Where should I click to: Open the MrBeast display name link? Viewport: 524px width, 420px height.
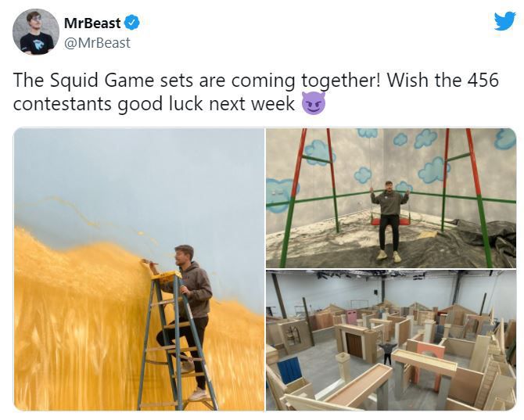[x=92, y=23]
